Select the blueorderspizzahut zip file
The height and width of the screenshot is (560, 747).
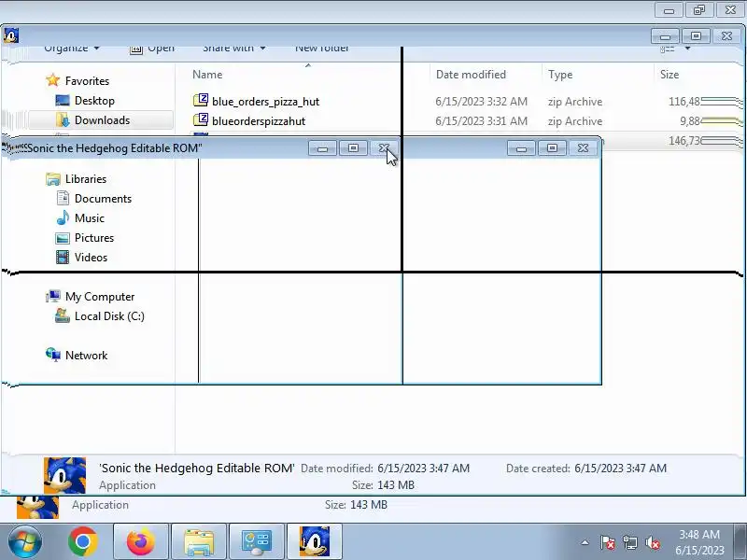(259, 121)
